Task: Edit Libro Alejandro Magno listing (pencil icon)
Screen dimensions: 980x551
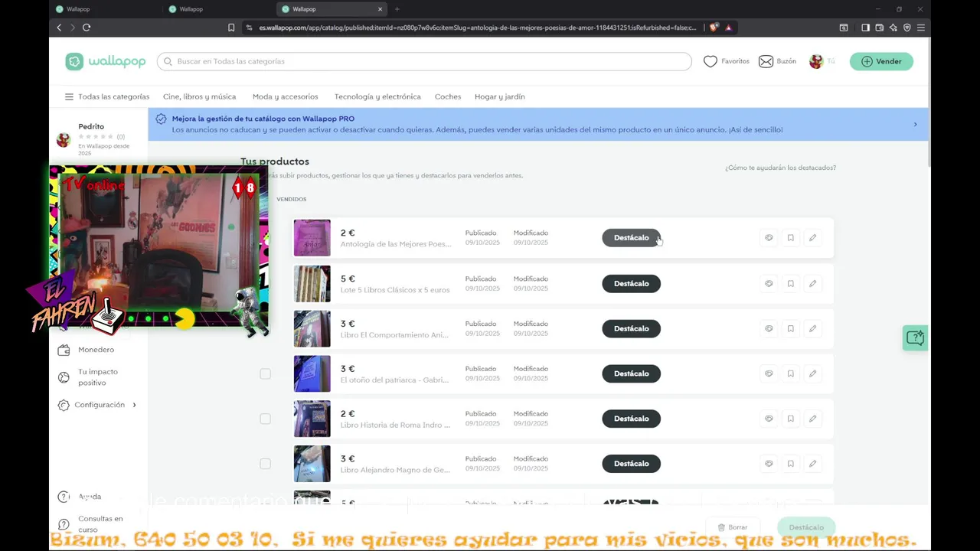Action: point(812,464)
